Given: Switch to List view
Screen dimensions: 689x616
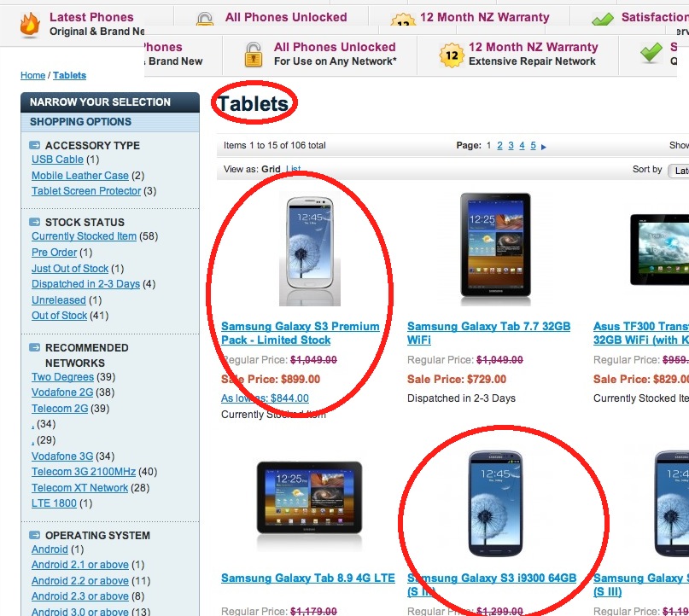Looking at the screenshot, I should click(x=293, y=169).
